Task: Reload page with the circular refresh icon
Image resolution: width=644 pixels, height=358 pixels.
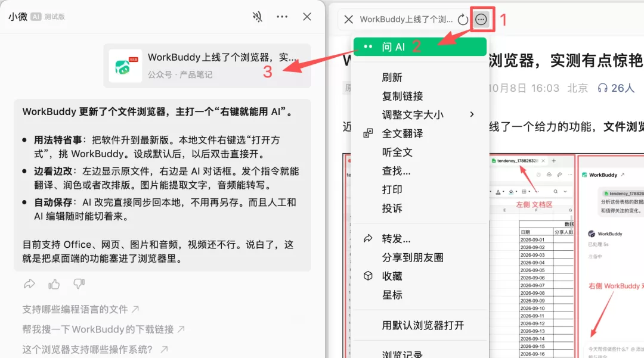Action: tap(463, 19)
